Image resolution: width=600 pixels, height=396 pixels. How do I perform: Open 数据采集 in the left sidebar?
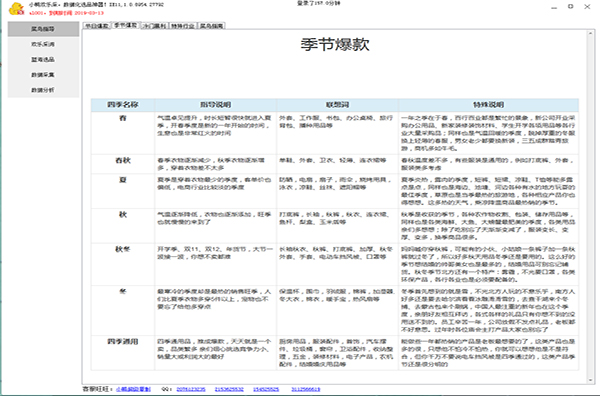point(43,75)
